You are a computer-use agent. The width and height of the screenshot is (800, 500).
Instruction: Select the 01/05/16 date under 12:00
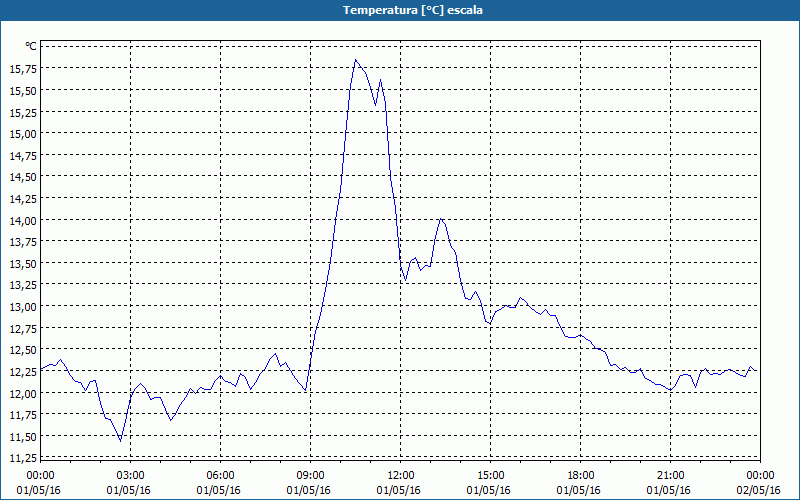click(398, 490)
